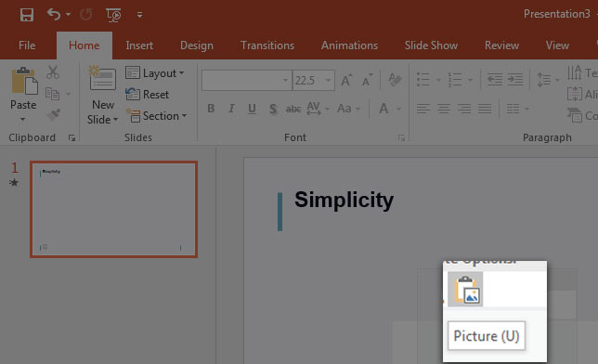Open the File tab
598x364 pixels.
click(x=27, y=45)
